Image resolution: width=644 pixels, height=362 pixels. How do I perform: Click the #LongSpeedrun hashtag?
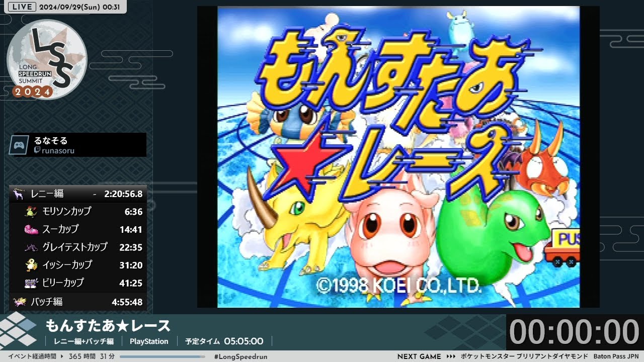[x=240, y=356]
